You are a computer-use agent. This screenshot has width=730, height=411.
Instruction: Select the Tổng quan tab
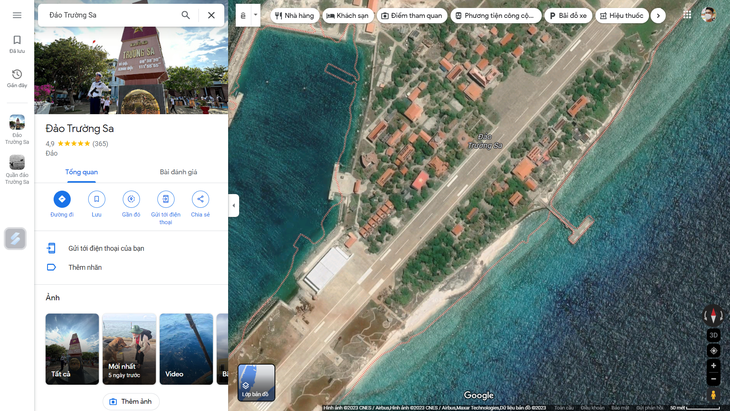point(81,172)
